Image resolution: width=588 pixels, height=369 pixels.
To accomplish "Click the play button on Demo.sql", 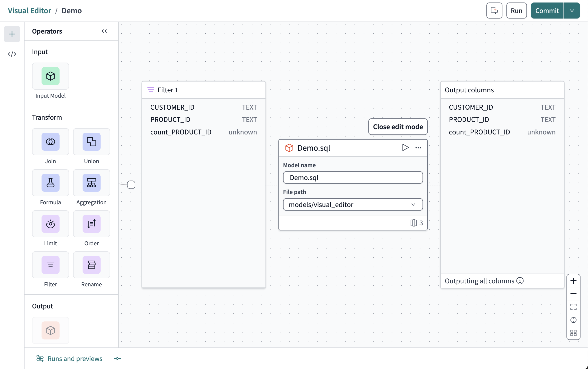I will pyautogui.click(x=404, y=148).
